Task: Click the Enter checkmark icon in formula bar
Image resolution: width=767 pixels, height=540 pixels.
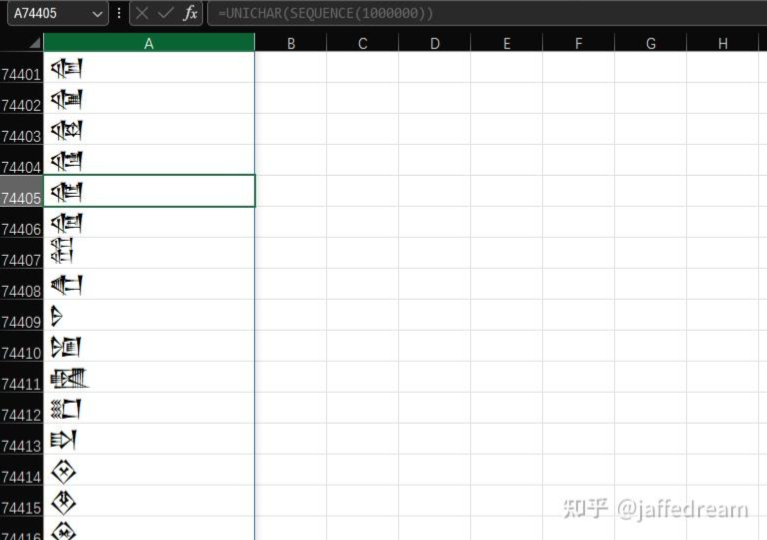Action: [x=166, y=14]
